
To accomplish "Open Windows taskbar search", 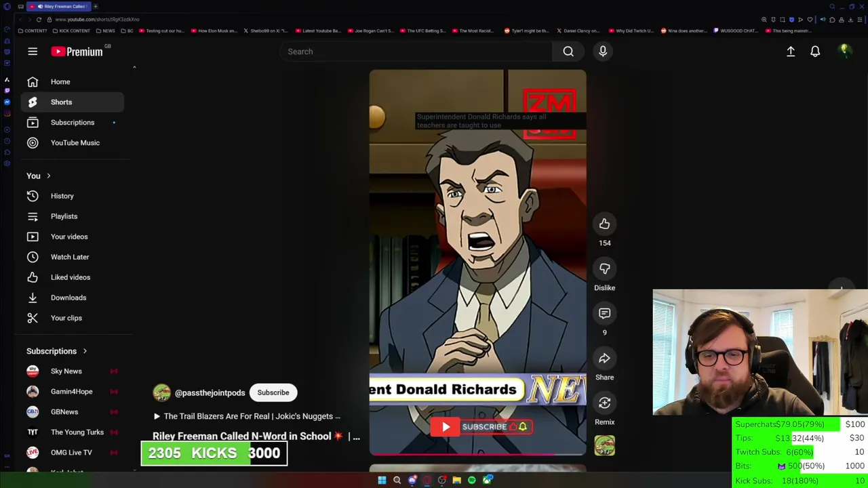I will [397, 480].
